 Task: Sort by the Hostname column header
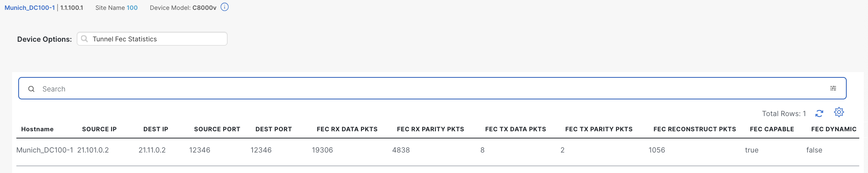pyautogui.click(x=37, y=129)
